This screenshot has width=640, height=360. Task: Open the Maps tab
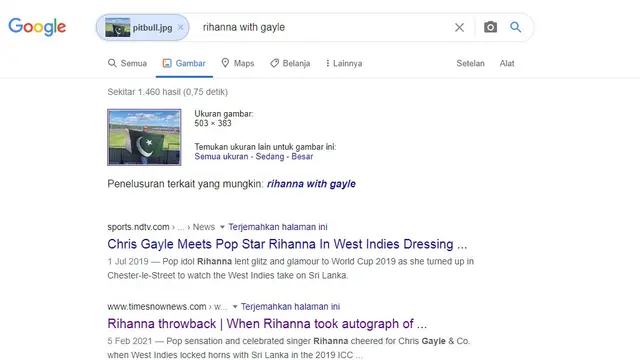coord(238,63)
